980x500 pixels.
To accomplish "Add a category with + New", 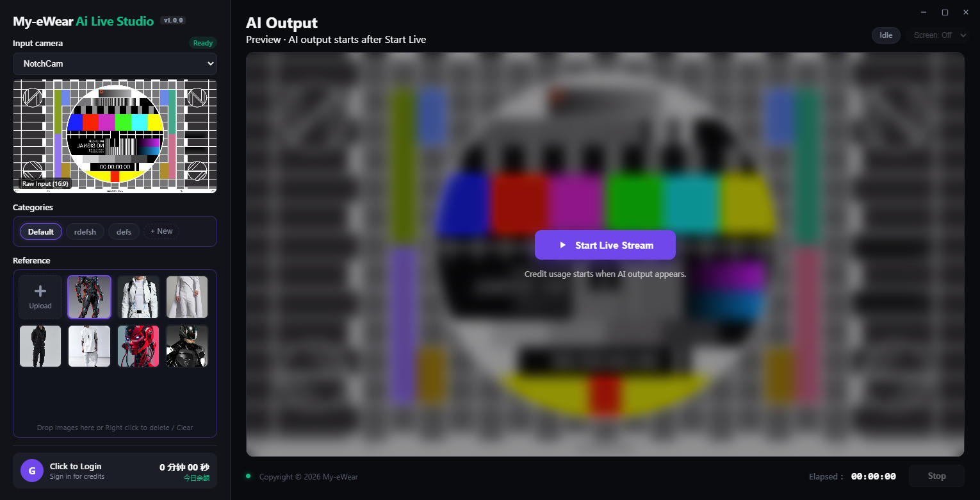I will pyautogui.click(x=161, y=231).
